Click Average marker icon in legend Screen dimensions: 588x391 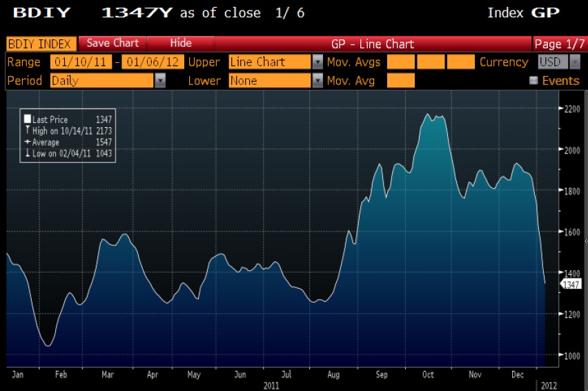[28, 142]
